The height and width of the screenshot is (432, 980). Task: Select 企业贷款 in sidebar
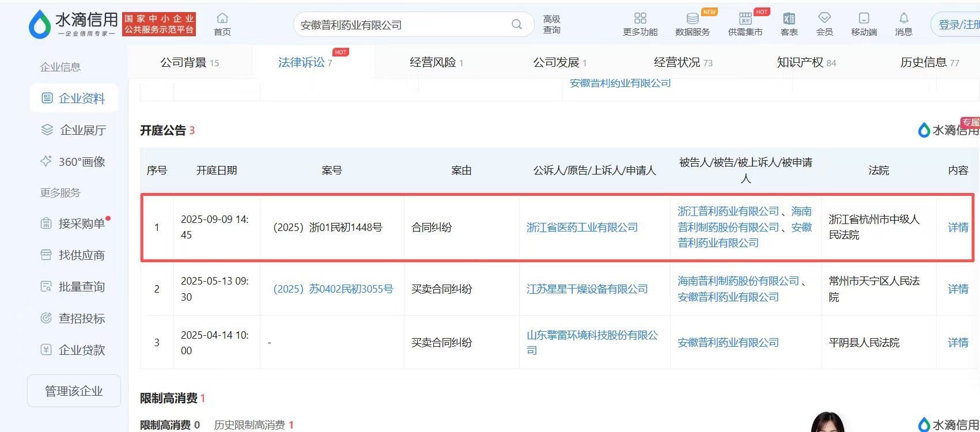(74, 350)
